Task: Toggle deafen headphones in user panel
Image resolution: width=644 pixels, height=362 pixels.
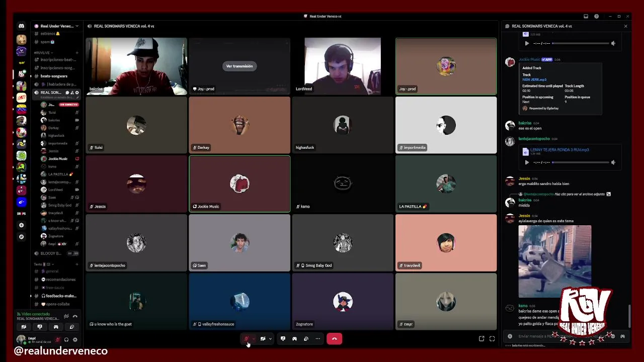Action: [x=66, y=340]
